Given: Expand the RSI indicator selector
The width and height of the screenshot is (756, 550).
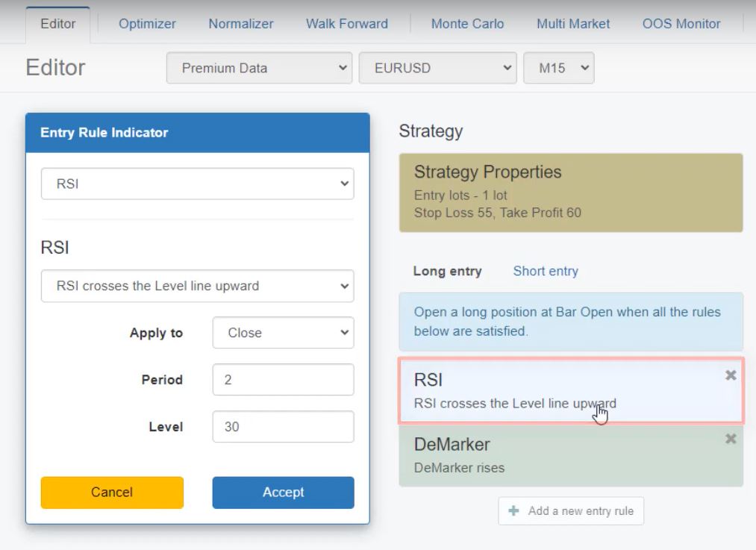Looking at the screenshot, I should tap(197, 184).
